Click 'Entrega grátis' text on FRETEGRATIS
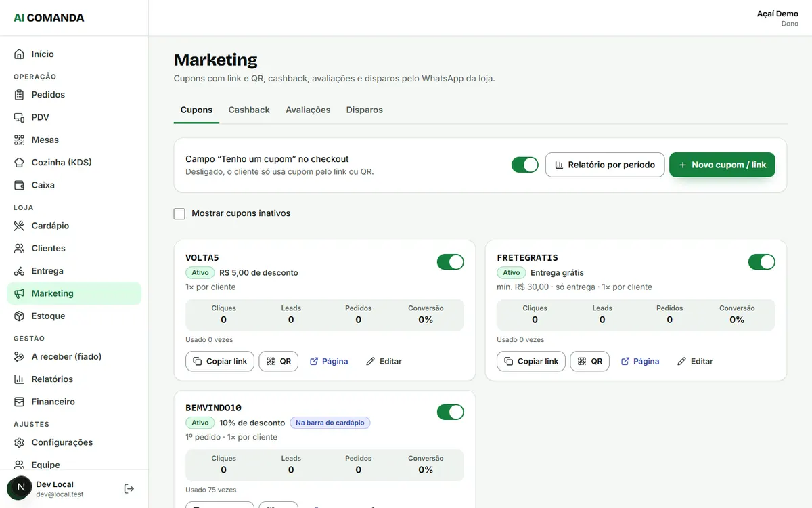The height and width of the screenshot is (508, 812). click(557, 272)
